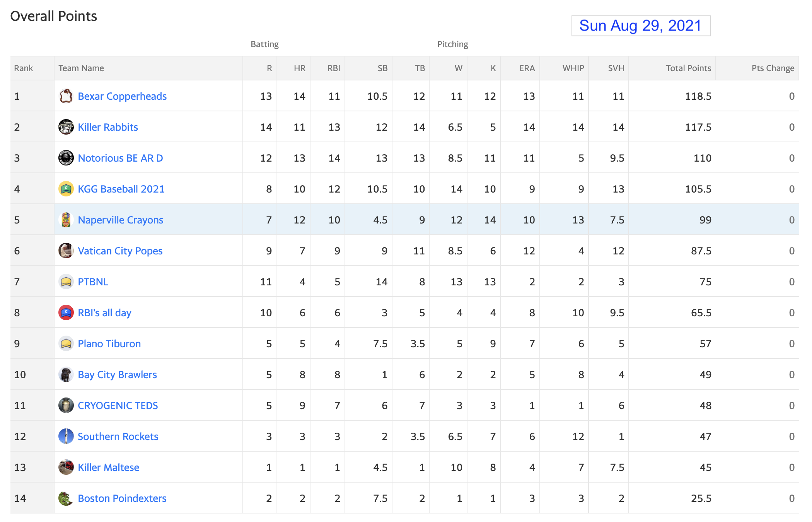Open the Killer Maltese team link
812x522 pixels.
(x=108, y=467)
